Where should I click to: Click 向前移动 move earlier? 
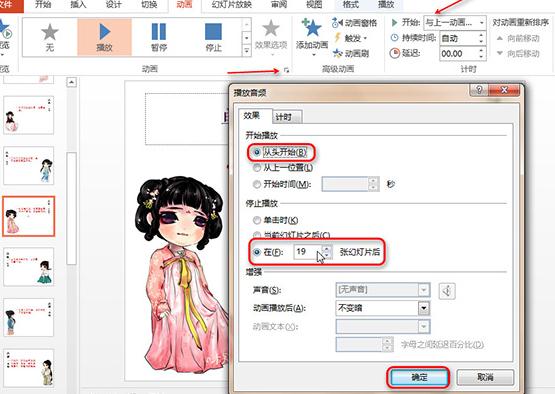pyautogui.click(x=518, y=38)
